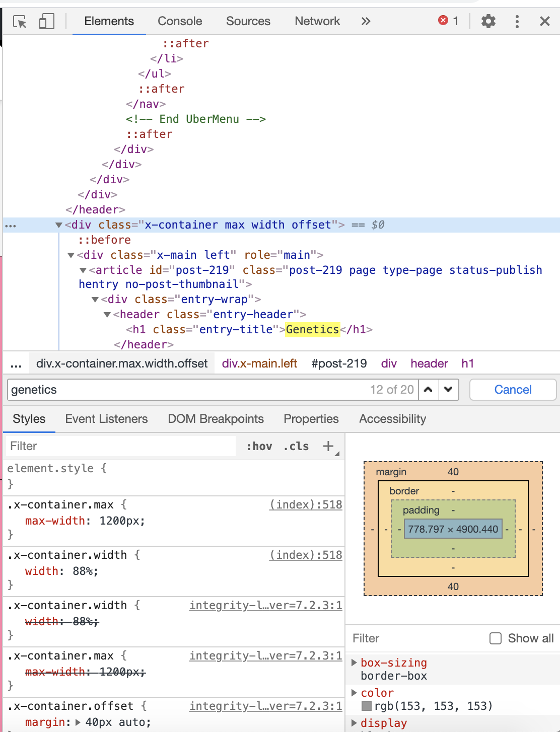This screenshot has width=560, height=732.
Task: Open Event Listeners subtab
Action: (106, 419)
